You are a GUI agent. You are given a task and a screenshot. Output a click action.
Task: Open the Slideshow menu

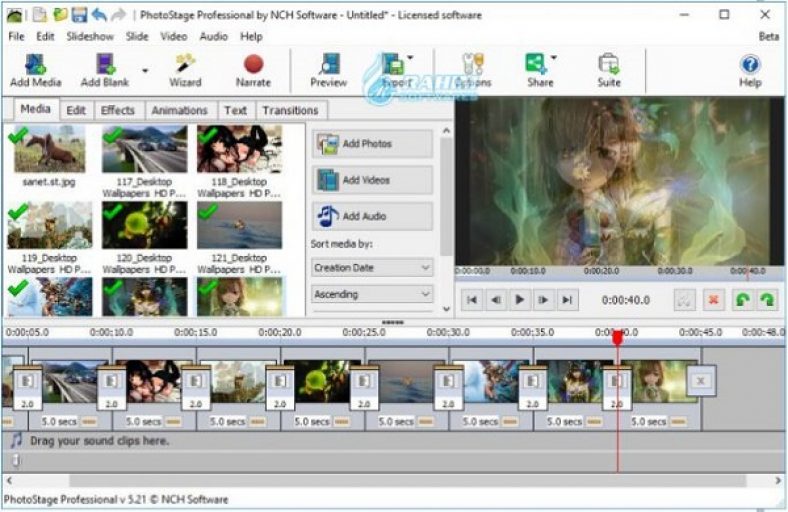(x=91, y=36)
